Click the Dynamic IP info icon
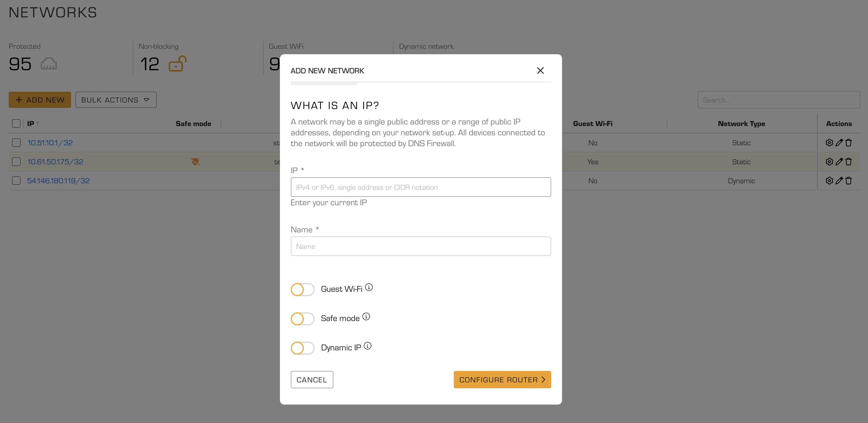Image resolution: width=868 pixels, height=423 pixels. tap(368, 346)
